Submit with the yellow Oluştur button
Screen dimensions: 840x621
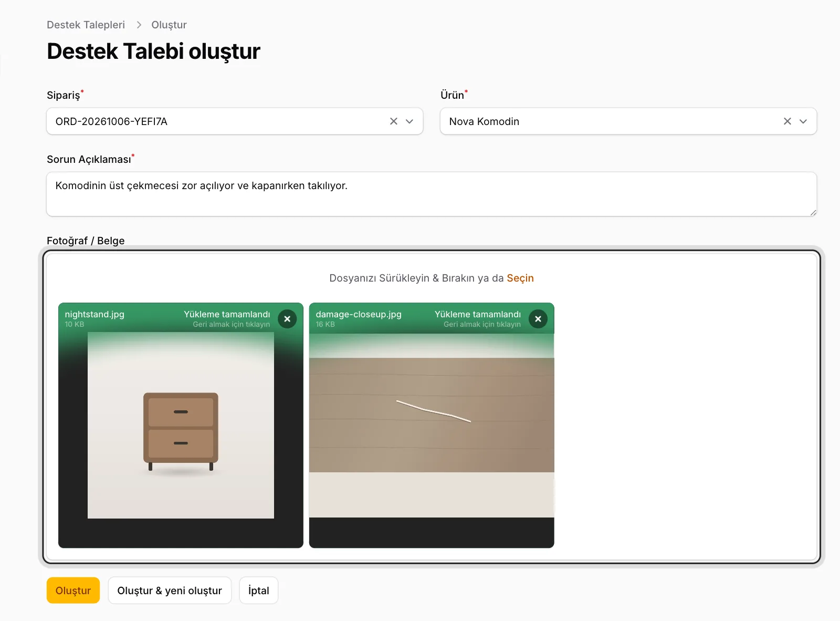point(73,591)
